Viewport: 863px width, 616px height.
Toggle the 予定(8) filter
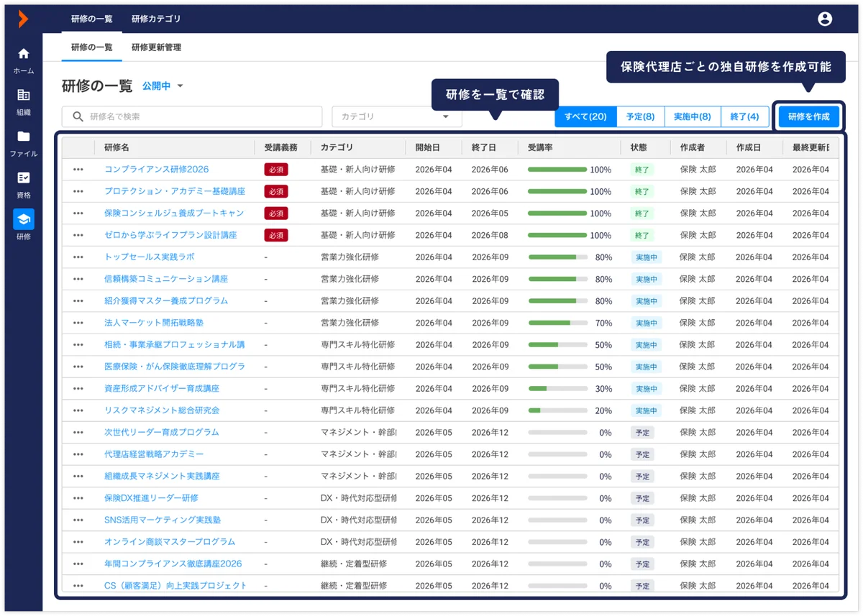pos(640,116)
